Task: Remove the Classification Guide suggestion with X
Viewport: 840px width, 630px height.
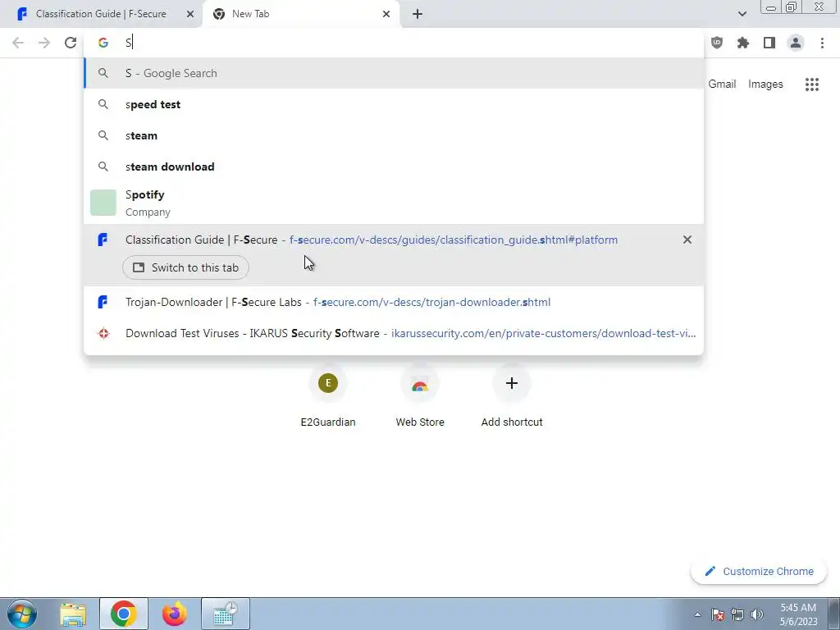Action: click(687, 240)
